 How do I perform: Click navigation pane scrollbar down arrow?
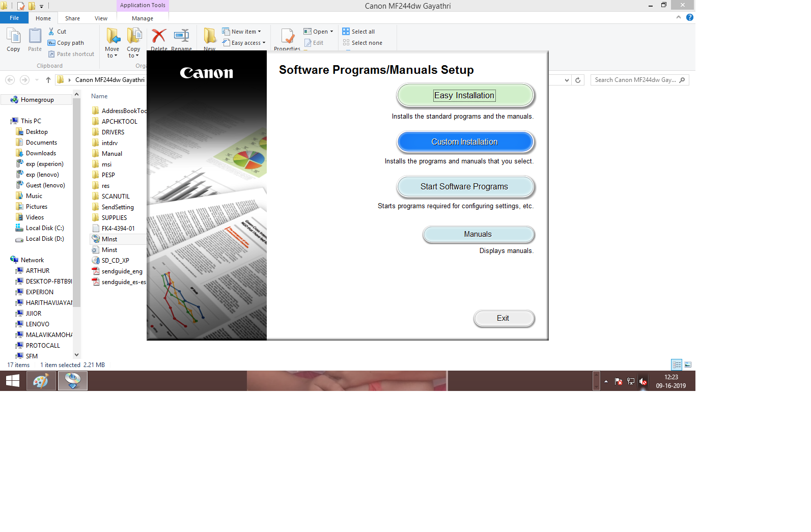pyautogui.click(x=77, y=355)
